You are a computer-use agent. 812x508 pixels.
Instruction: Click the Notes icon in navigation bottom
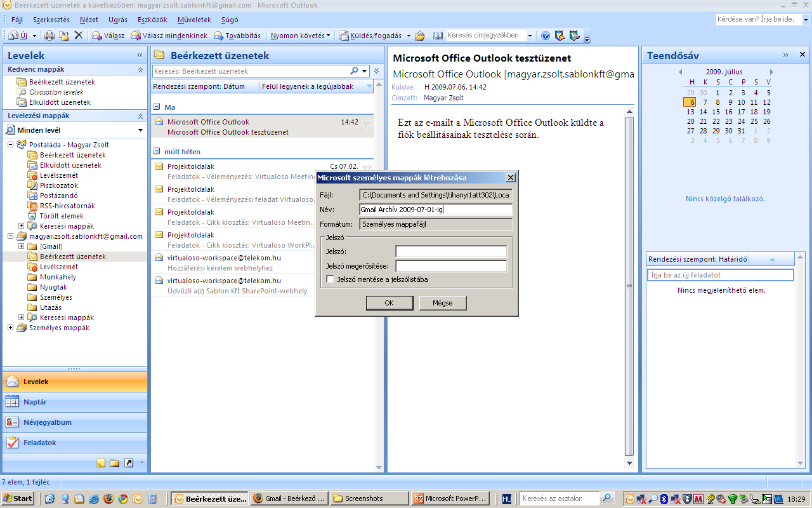[x=101, y=463]
